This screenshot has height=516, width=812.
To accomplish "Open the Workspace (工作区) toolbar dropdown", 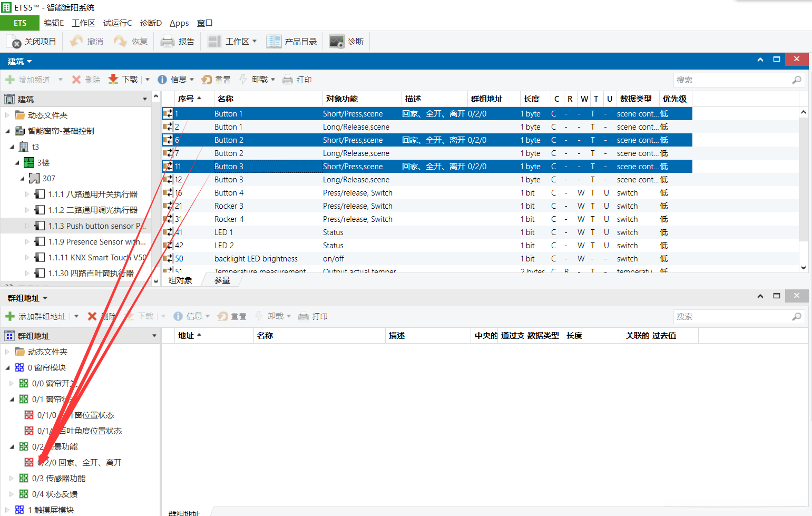I will 232,41.
